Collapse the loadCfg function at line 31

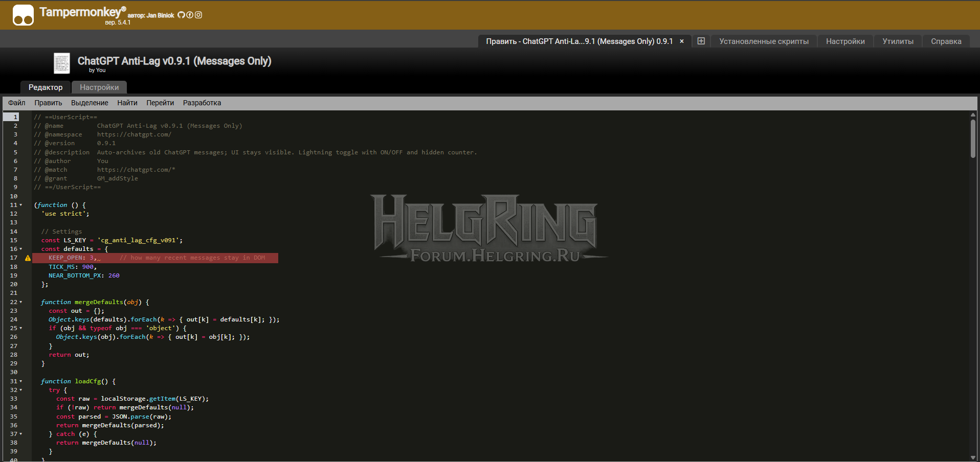tap(21, 381)
